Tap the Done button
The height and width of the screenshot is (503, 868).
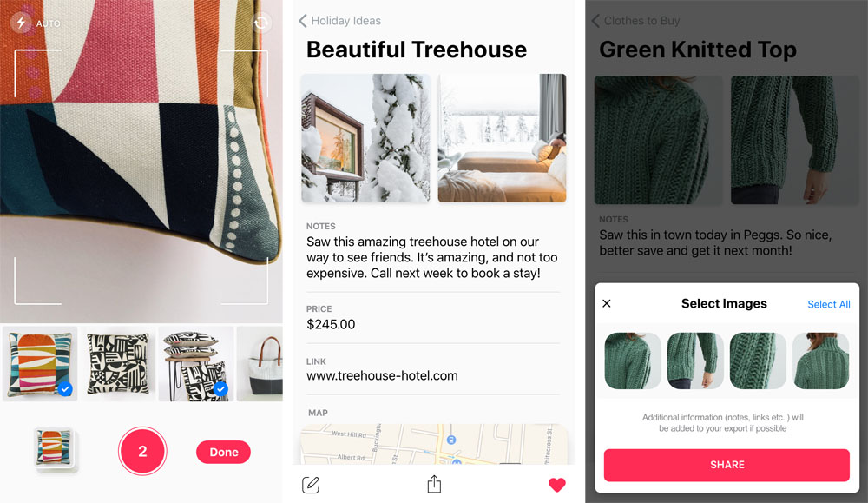pos(224,452)
